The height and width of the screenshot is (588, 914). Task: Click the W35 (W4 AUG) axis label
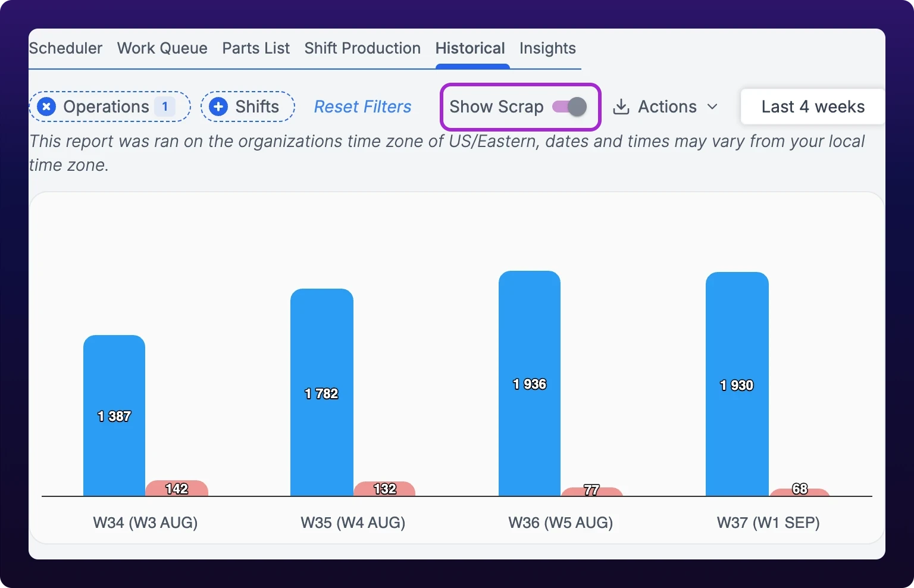353,523
